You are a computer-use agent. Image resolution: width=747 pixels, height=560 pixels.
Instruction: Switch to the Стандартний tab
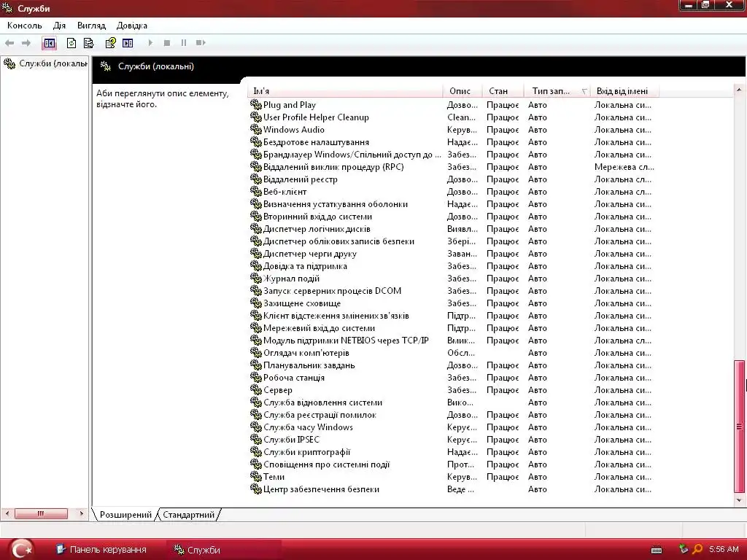coord(189,515)
